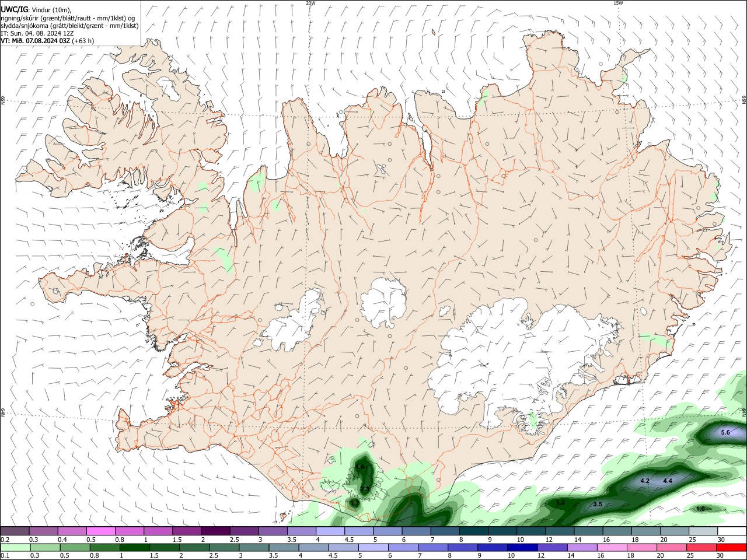Screen dimensions: 747x560
Task: Click the 20W longitude label
Action: pos(311,3)
